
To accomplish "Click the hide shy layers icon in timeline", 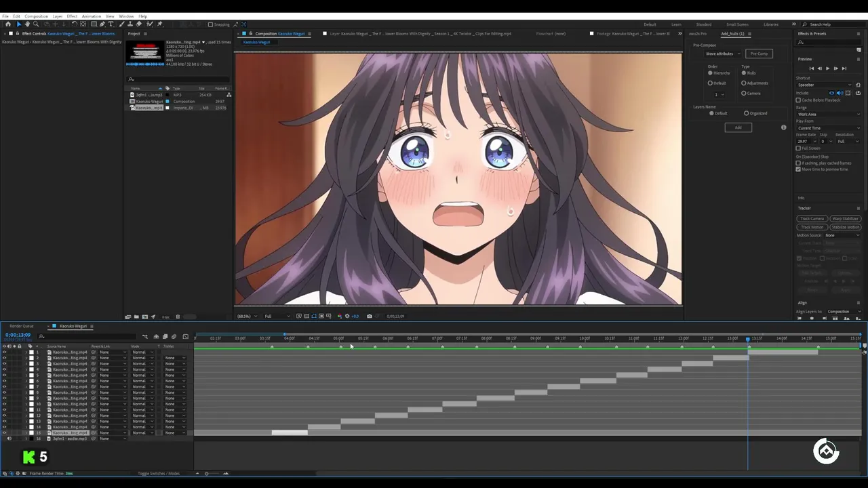I will click(156, 337).
